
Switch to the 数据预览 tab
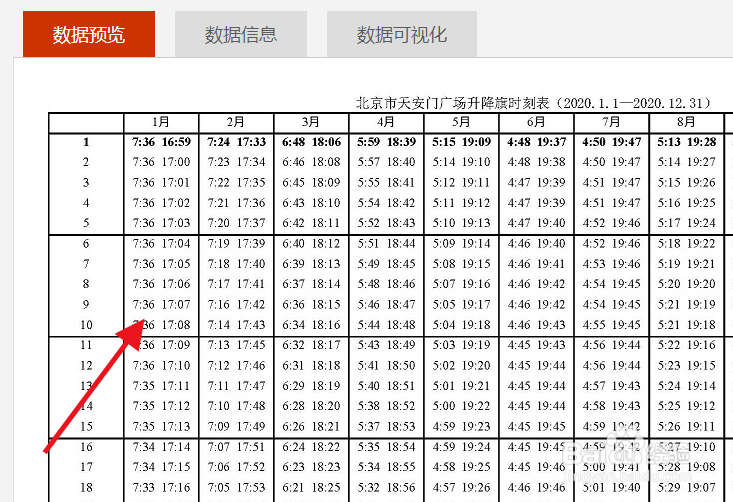coord(89,34)
